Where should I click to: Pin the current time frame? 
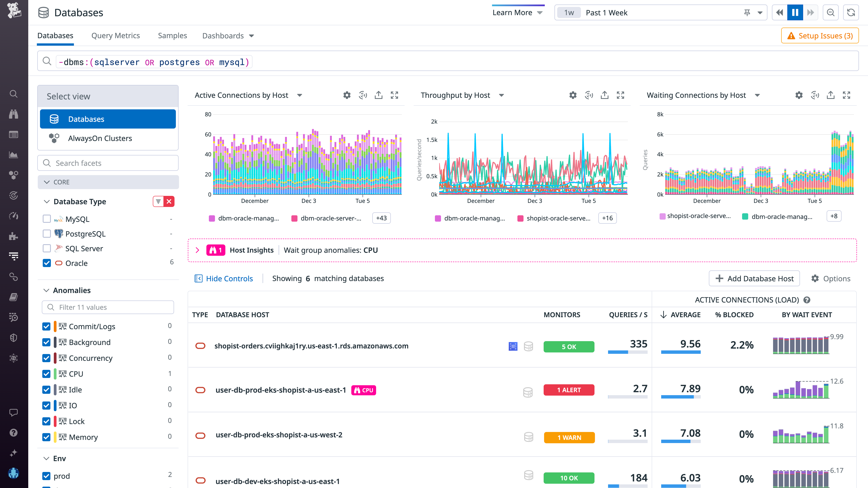coord(747,12)
